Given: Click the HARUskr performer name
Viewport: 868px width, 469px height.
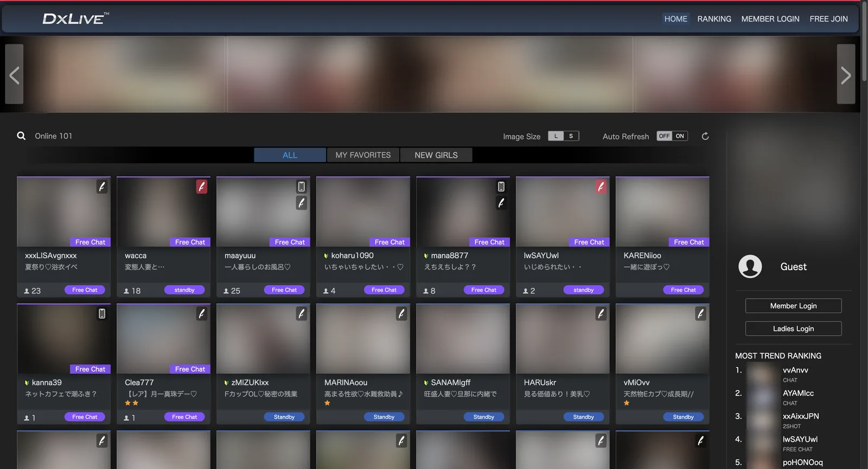Looking at the screenshot, I should coord(540,382).
